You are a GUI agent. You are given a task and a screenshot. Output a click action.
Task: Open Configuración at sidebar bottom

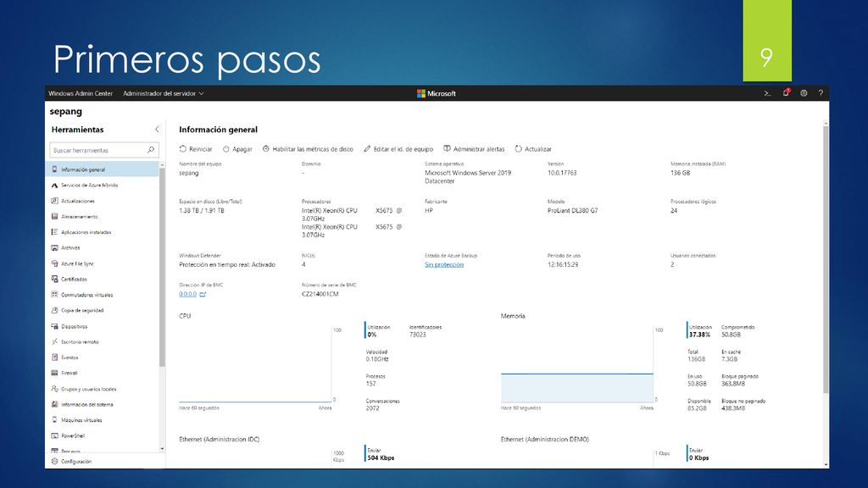(71, 461)
